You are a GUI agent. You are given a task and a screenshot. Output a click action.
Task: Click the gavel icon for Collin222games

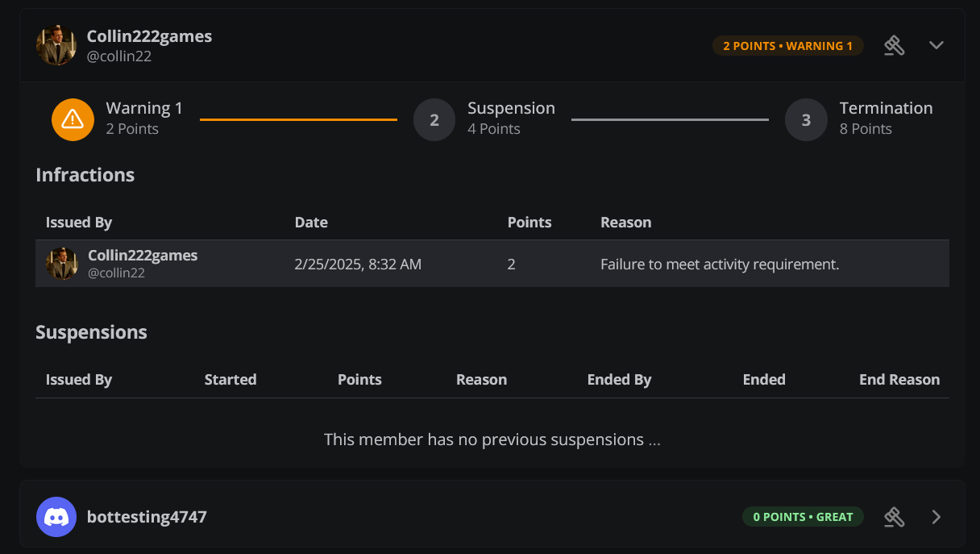pos(894,46)
